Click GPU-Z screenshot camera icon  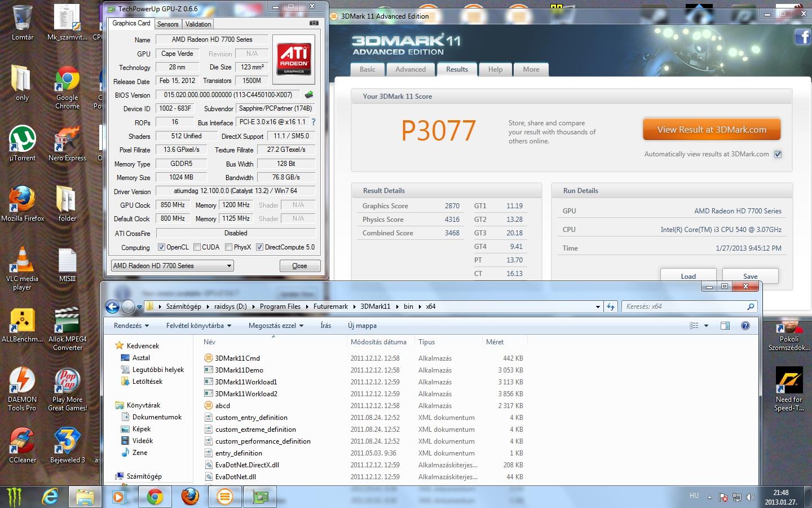point(314,23)
